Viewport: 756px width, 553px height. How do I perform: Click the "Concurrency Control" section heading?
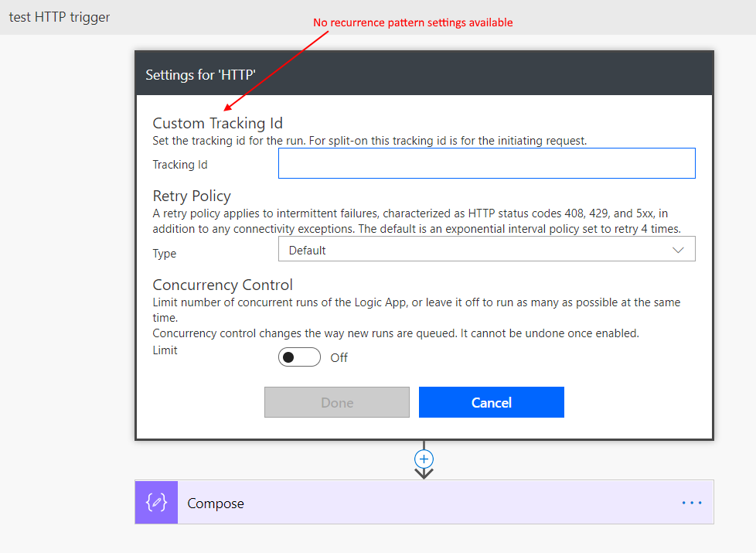point(223,285)
